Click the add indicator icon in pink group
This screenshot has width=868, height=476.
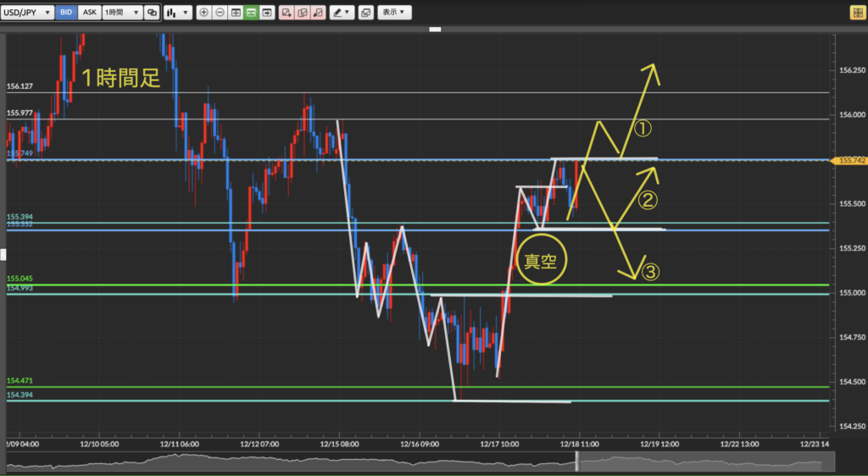pyautogui.click(x=286, y=13)
